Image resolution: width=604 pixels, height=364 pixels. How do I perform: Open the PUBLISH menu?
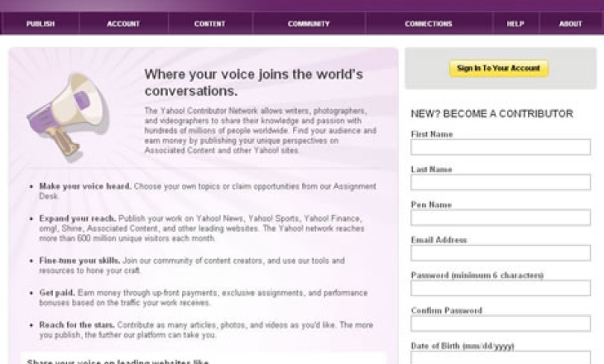tap(41, 24)
